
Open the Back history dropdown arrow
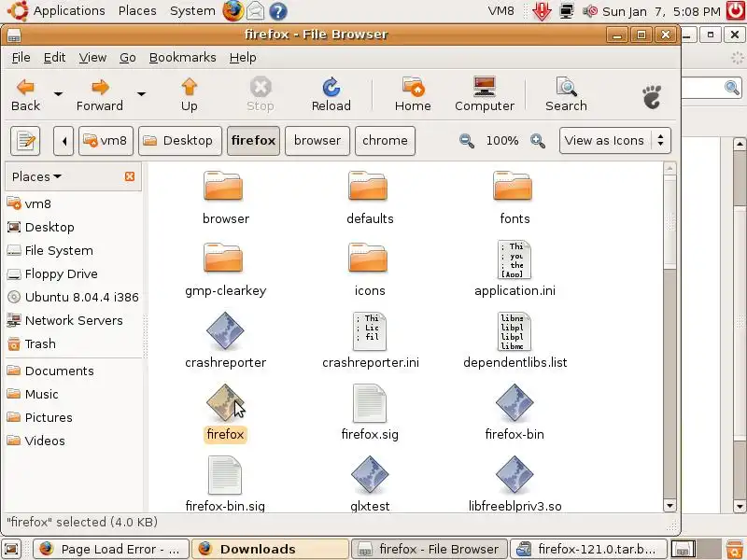pyautogui.click(x=58, y=94)
